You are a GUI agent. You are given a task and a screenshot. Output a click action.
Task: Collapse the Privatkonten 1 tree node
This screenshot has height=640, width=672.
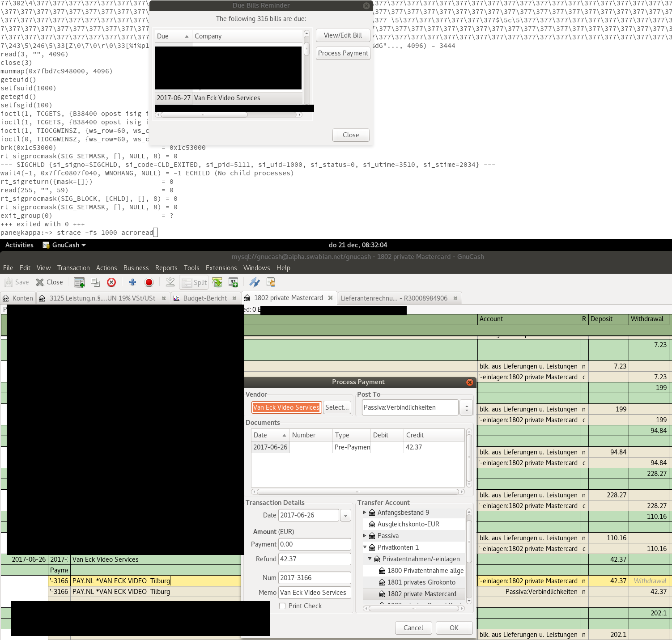pos(365,547)
